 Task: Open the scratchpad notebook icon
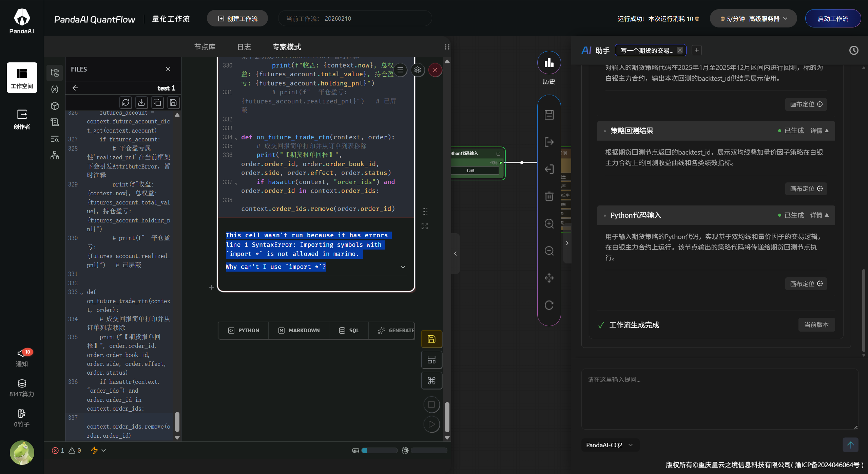(55, 122)
